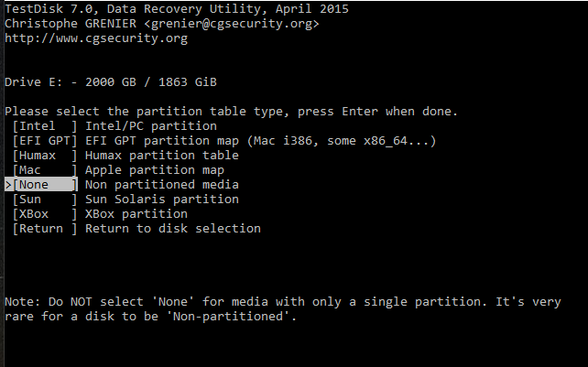
Task: Click the 'Sun Solaris partition' description
Action: pos(162,200)
